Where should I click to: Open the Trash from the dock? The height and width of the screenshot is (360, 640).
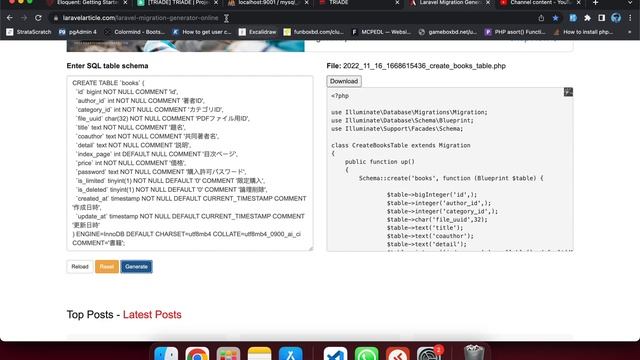point(474,354)
